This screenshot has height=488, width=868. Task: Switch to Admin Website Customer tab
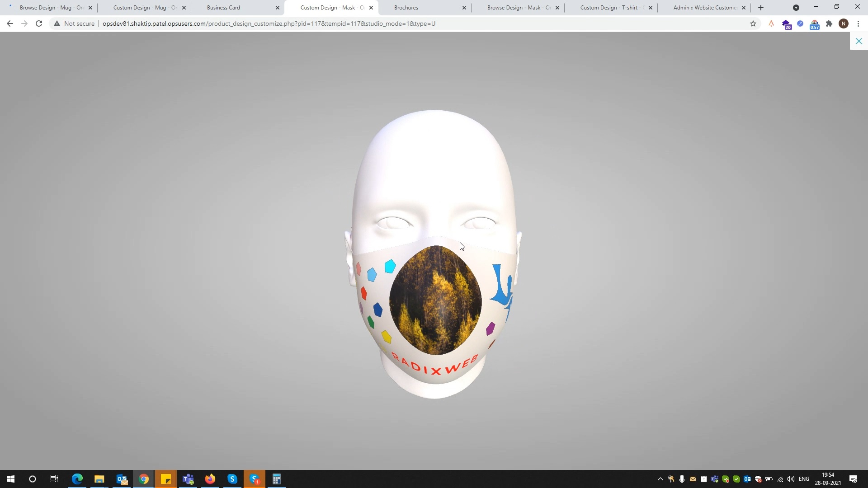tap(704, 8)
